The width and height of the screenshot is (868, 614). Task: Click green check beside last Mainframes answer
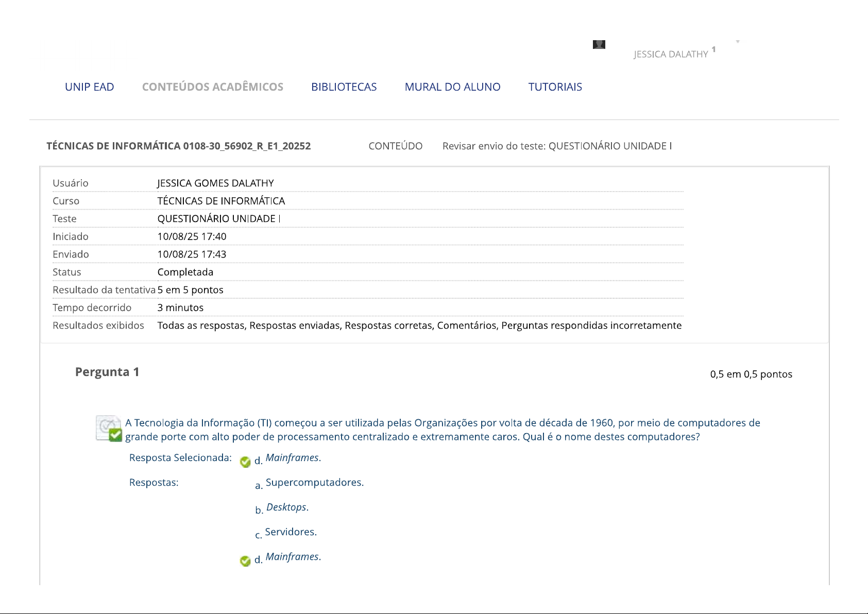[245, 560]
